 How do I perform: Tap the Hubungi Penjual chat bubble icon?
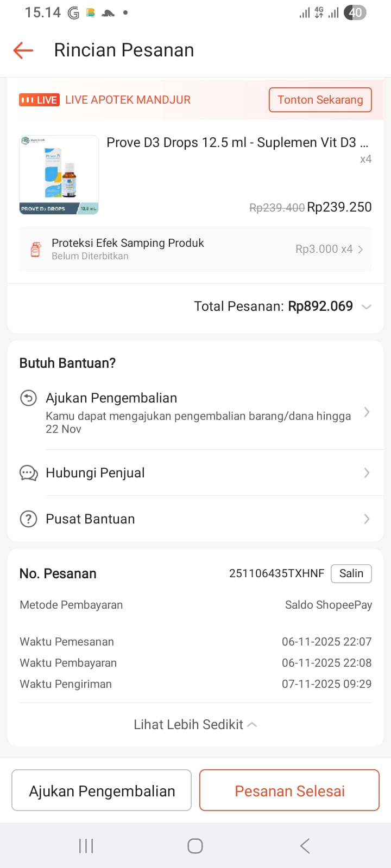tap(28, 473)
